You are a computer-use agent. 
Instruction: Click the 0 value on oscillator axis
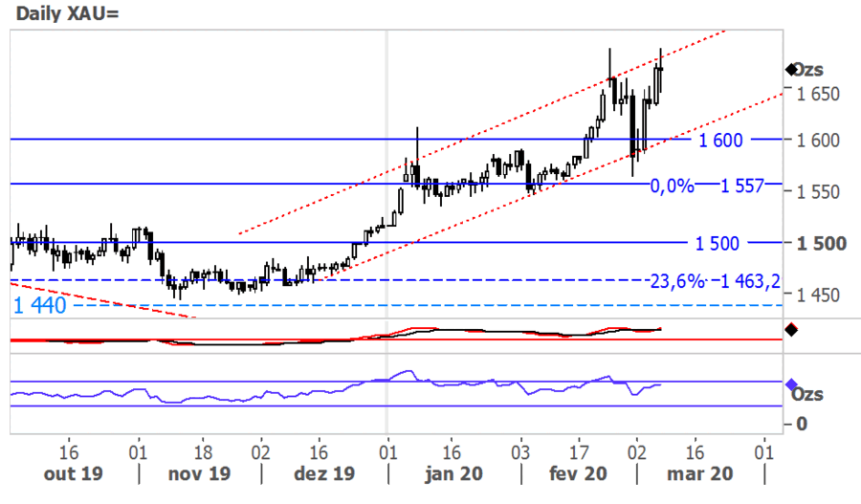pyautogui.click(x=802, y=424)
